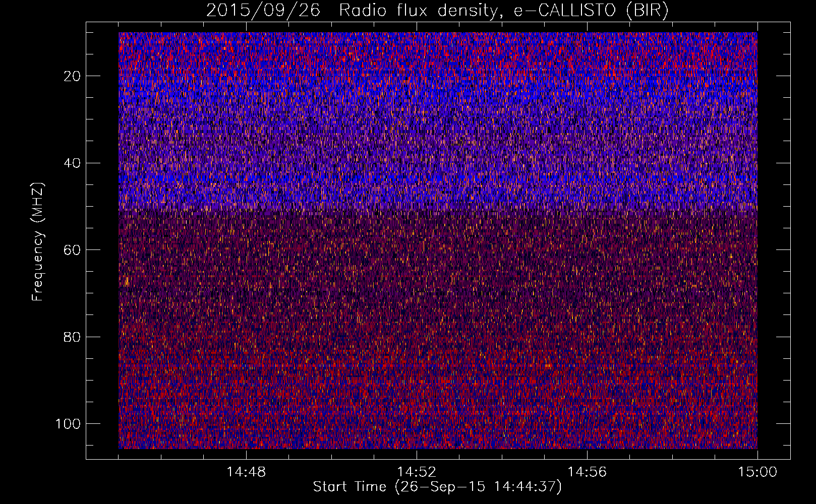Click the 20 MHz frequency tick label

coord(72,76)
